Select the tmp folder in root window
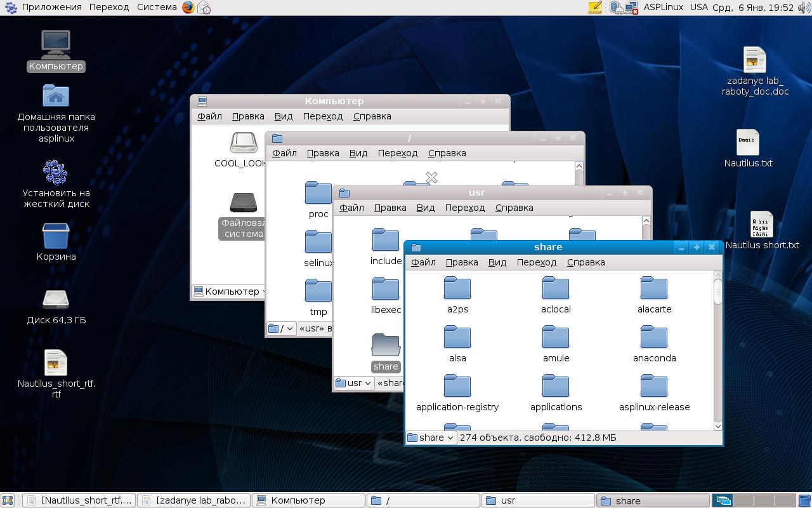The height and width of the screenshot is (508, 812). tap(318, 298)
